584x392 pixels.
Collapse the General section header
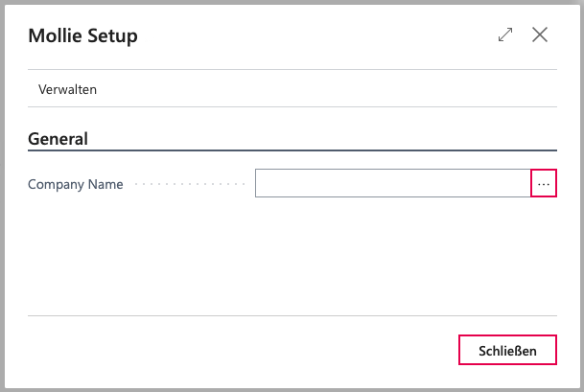click(58, 139)
